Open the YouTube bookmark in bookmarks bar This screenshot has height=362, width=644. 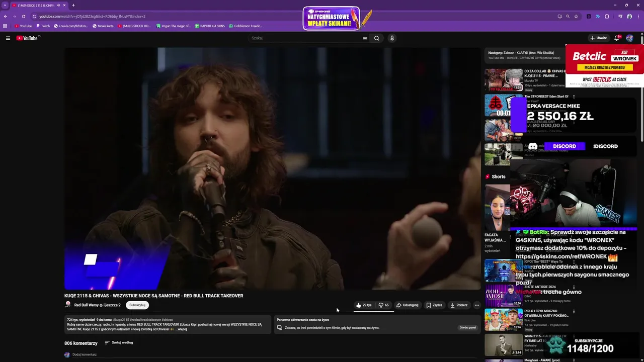pos(23,26)
